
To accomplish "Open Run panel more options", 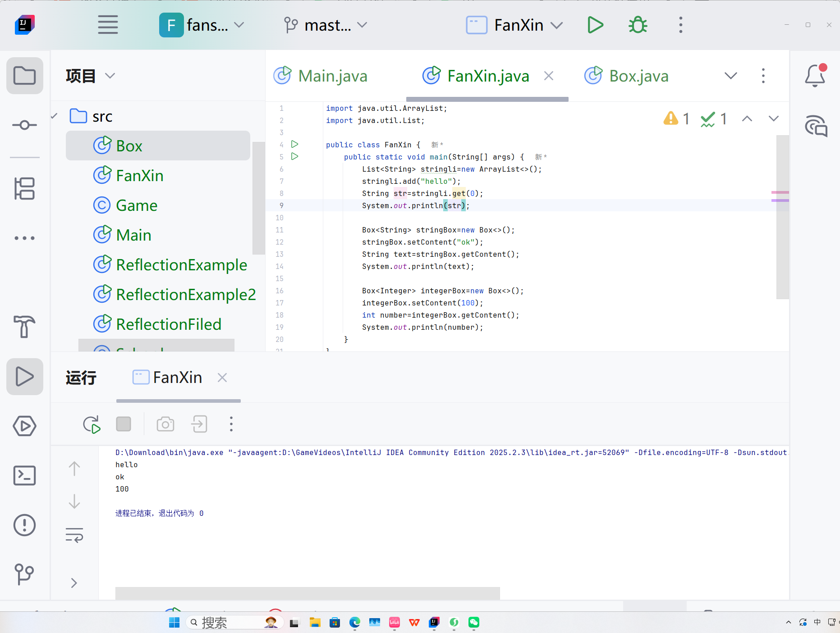I will [231, 424].
